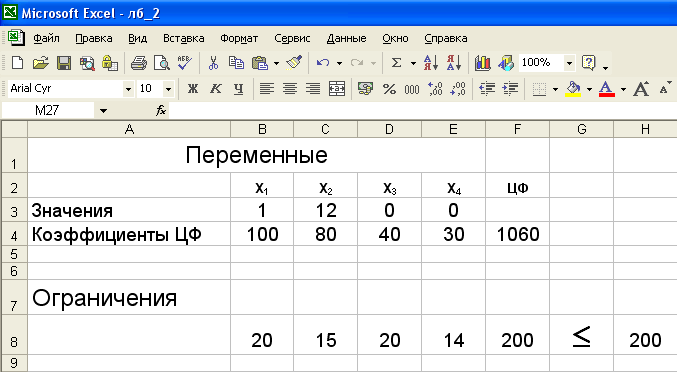Toggle italic К formatting
The image size is (677, 372).
point(215,89)
